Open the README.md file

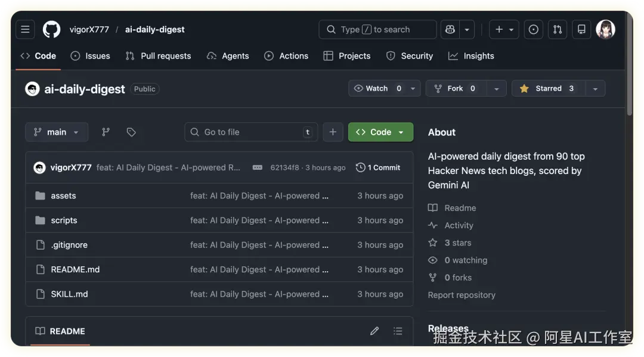[75, 269]
